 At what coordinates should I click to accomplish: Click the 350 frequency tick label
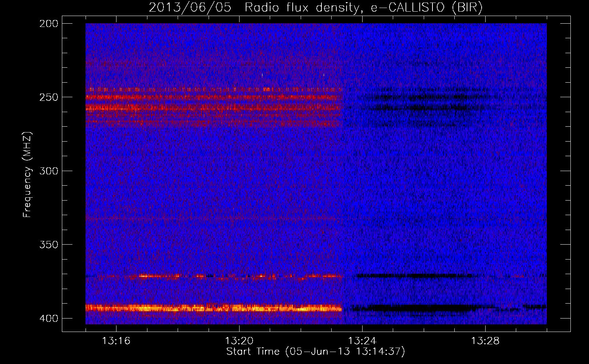click(49, 245)
